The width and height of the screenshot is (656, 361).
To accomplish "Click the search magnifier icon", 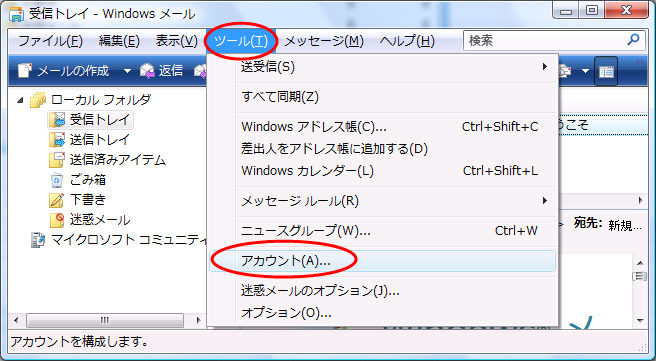I will 633,40.
